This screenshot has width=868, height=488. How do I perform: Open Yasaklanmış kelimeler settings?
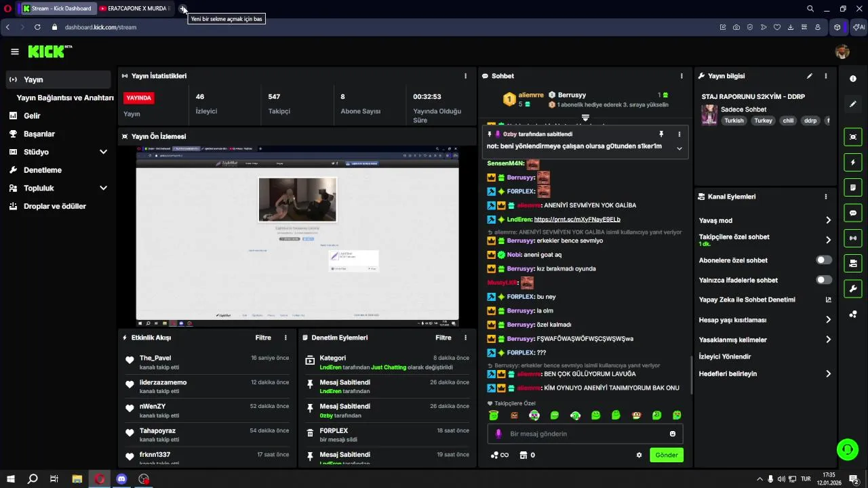pyautogui.click(x=765, y=340)
